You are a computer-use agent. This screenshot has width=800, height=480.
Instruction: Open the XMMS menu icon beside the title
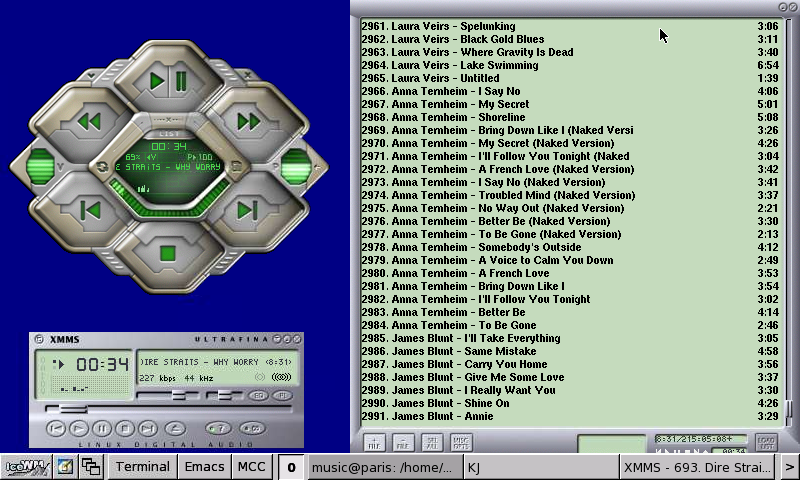pos(39,339)
